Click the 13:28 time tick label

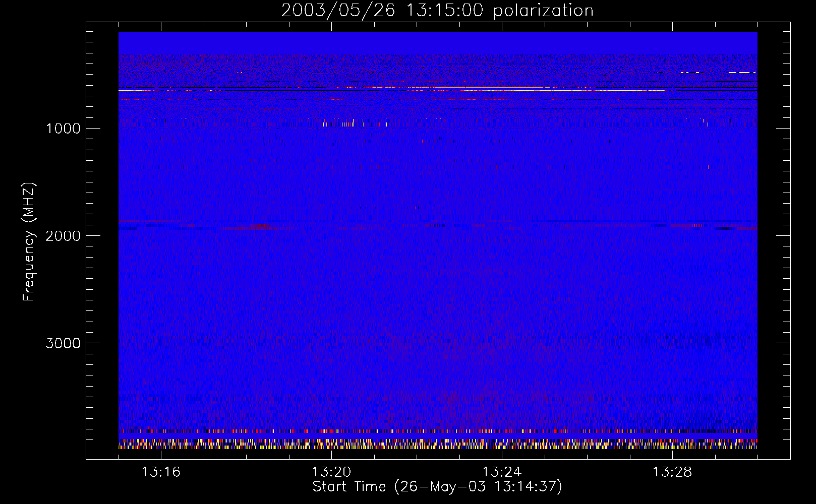click(x=672, y=472)
